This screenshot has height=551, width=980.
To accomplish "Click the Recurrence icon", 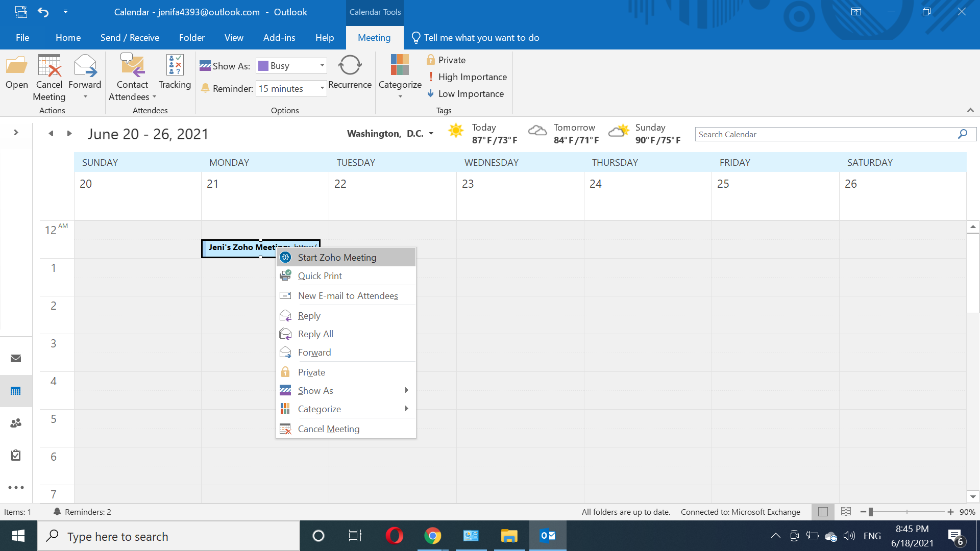I will coord(350,72).
